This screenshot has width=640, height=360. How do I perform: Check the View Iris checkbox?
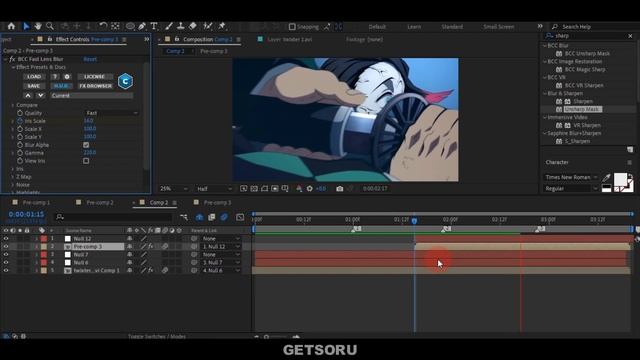tap(86, 161)
